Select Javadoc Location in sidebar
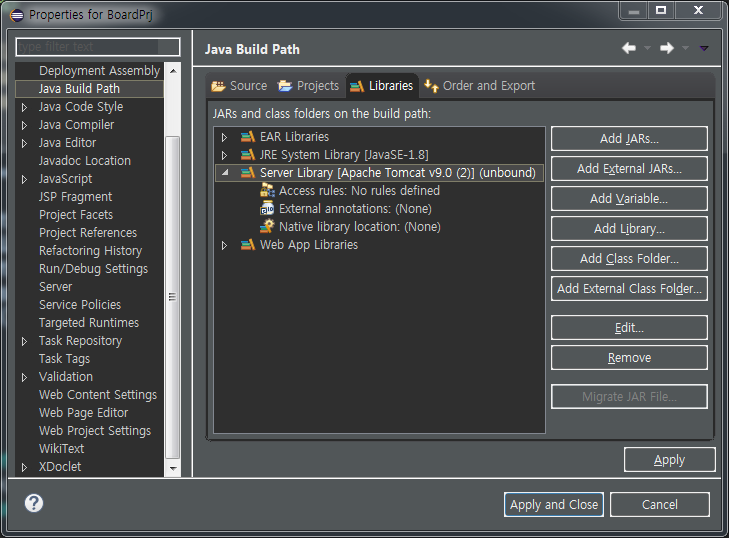729x538 pixels. click(85, 161)
